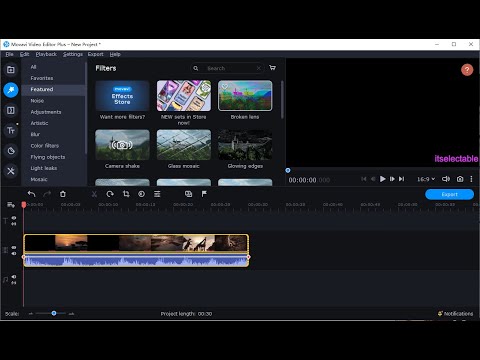Screen dimensions: 480x360
Task: Click the timeline Scale slider handle
Action: (x=54, y=313)
